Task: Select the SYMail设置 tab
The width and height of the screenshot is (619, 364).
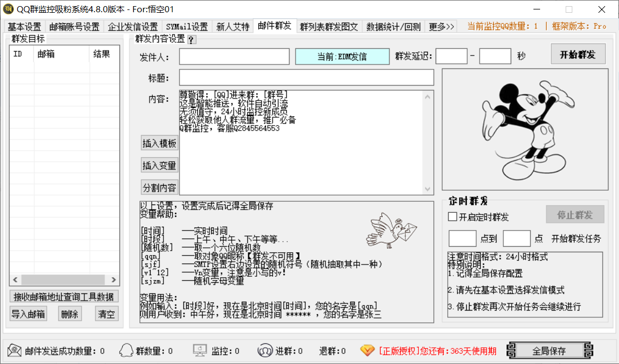Action: 187,27
